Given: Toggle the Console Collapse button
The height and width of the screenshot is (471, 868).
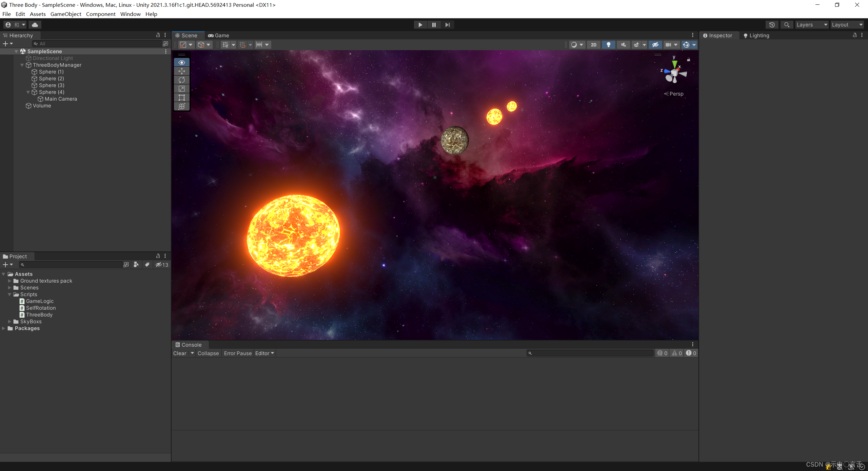Looking at the screenshot, I should pos(208,353).
